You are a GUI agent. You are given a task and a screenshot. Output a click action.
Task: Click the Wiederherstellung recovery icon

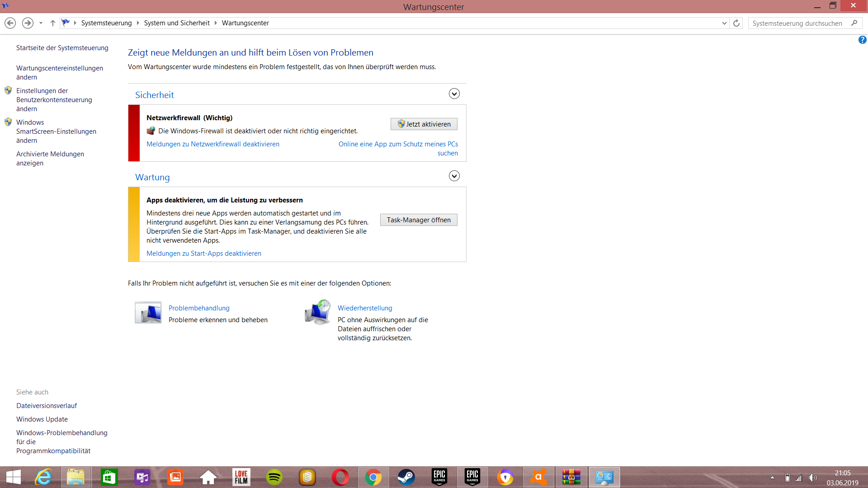[317, 313]
